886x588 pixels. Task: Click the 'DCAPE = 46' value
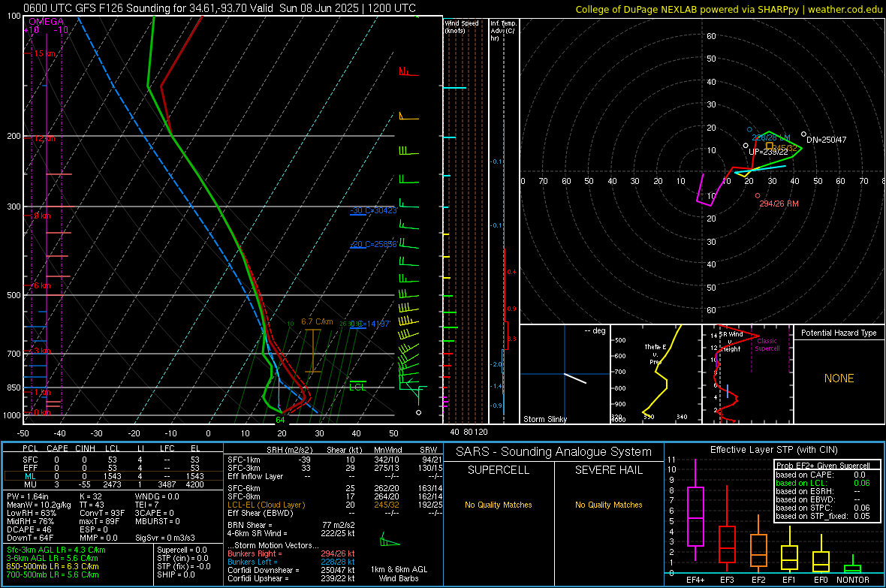(29, 529)
